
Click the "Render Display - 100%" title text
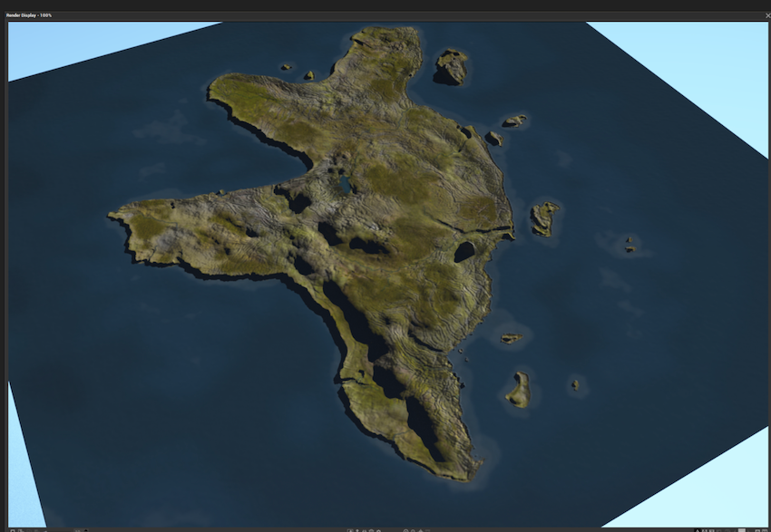pyautogui.click(x=29, y=15)
